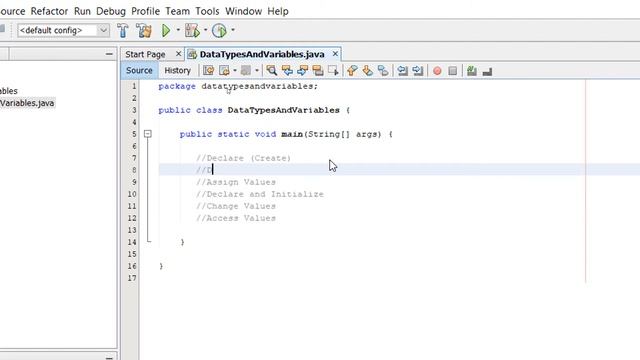Click the "//Change Values" comment
The image size is (640, 360).
click(236, 206)
